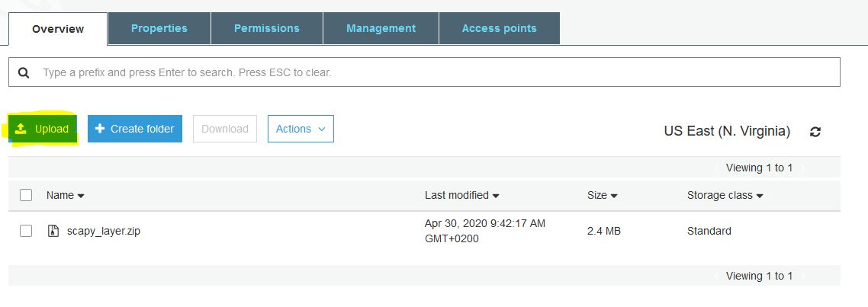Check the select-all checkbox in the header
The width and height of the screenshot is (868, 307).
25,195
